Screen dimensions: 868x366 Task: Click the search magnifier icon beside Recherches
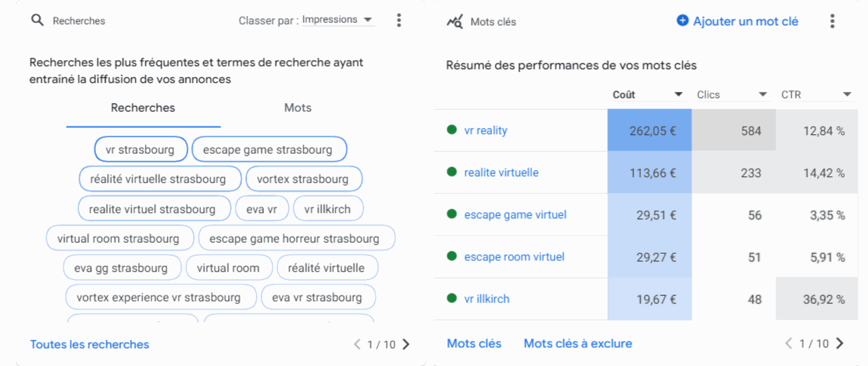point(38,20)
